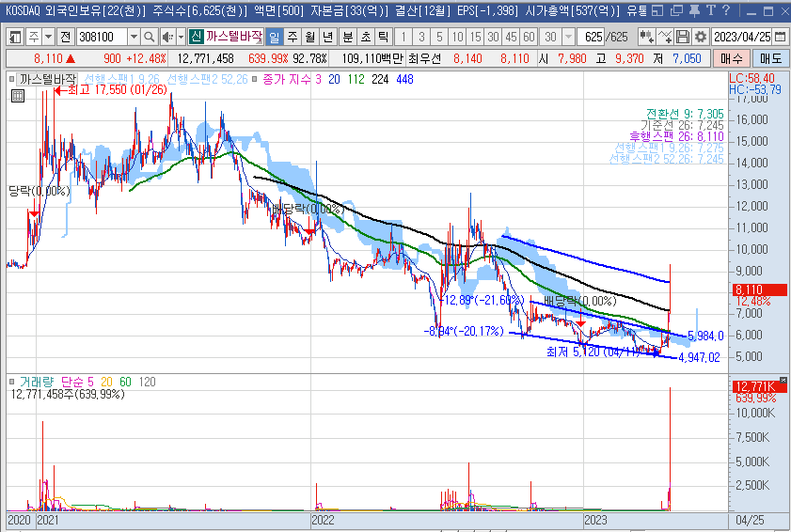This screenshot has width=791, height=532.
Task: Click the 전 filter button
Action: point(66,37)
